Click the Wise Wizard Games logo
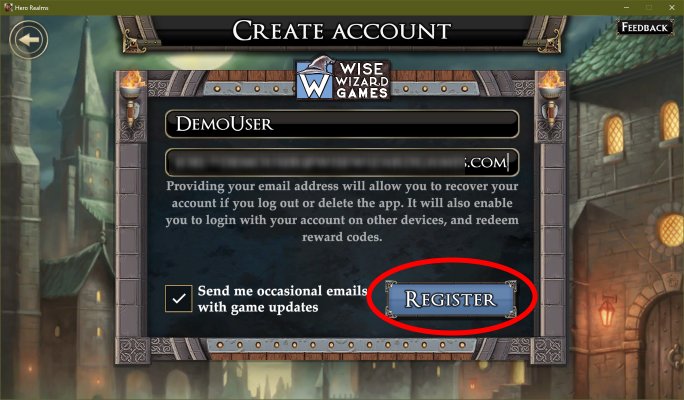The height and width of the screenshot is (400, 684). (342, 79)
